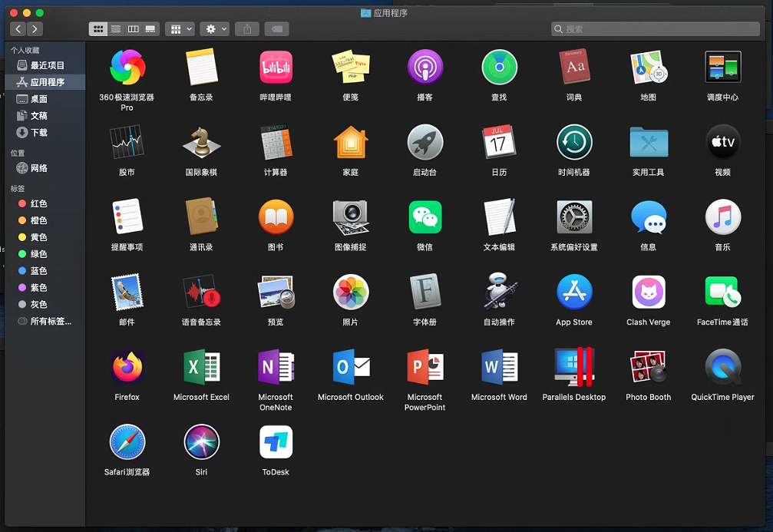This screenshot has width=773, height=532.
Task: Open the Clash Verge app
Action: [x=648, y=292]
